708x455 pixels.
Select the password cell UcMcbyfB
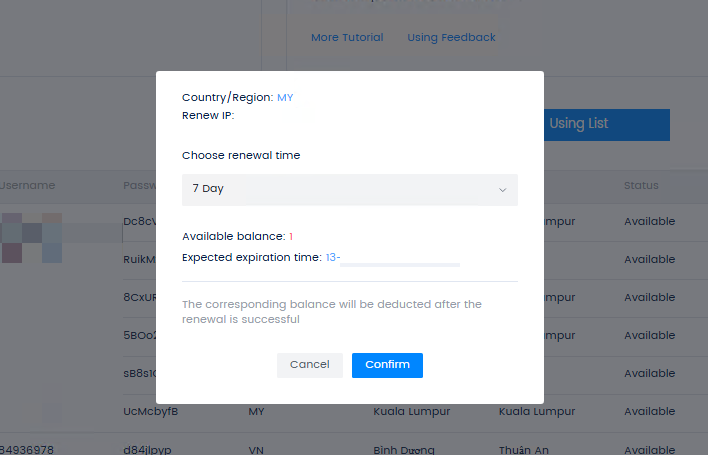tap(150, 412)
